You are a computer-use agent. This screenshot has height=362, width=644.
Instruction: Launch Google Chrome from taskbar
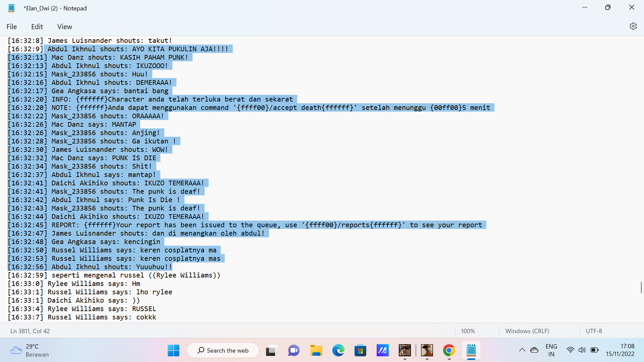coord(449,350)
